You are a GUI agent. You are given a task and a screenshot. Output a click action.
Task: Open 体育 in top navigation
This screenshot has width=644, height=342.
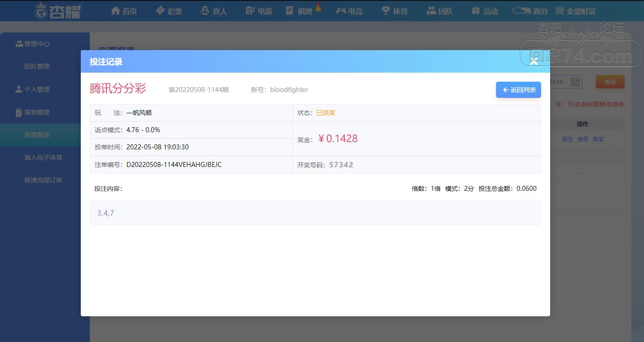pyautogui.click(x=400, y=11)
